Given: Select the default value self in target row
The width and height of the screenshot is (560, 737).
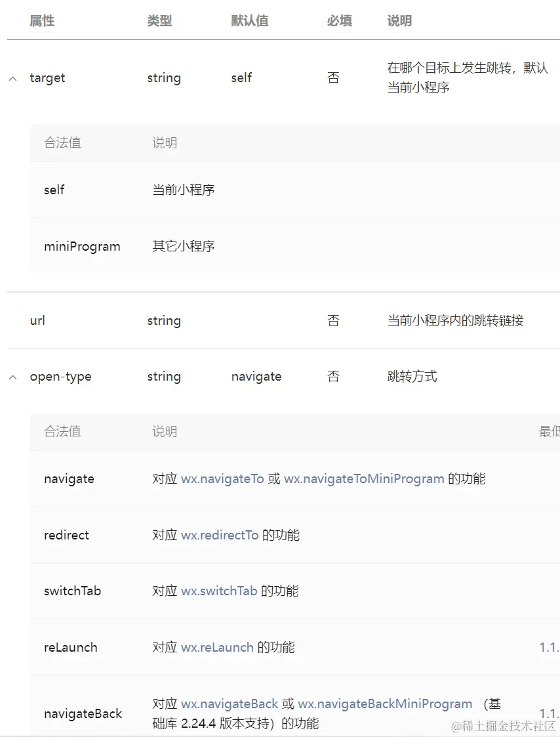Looking at the screenshot, I should (x=241, y=77).
